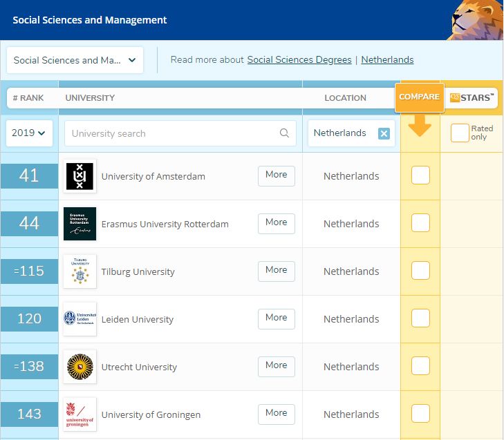This screenshot has width=504, height=440.
Task: Click the Tilburg University logo
Action: tap(80, 271)
